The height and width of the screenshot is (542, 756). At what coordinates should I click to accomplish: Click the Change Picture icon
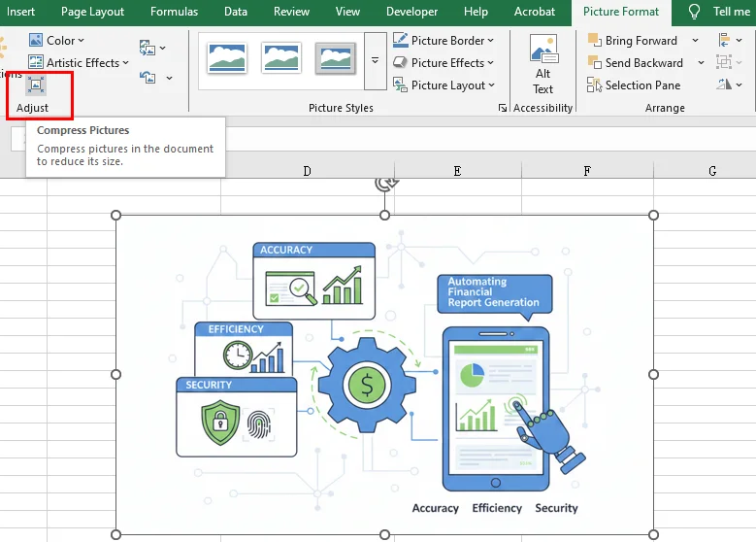point(148,48)
